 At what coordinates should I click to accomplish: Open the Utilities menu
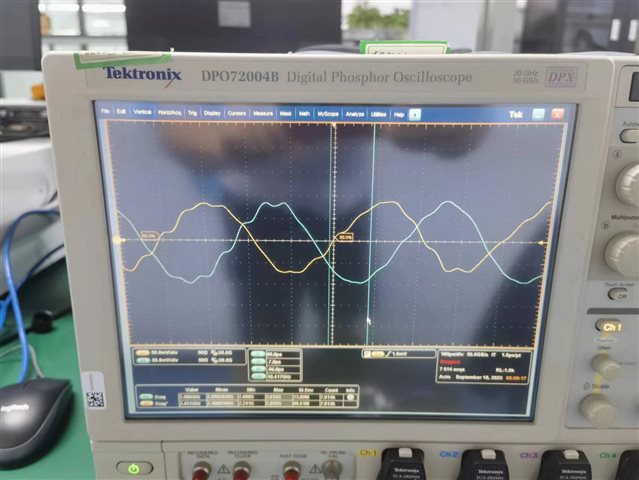pos(378,114)
